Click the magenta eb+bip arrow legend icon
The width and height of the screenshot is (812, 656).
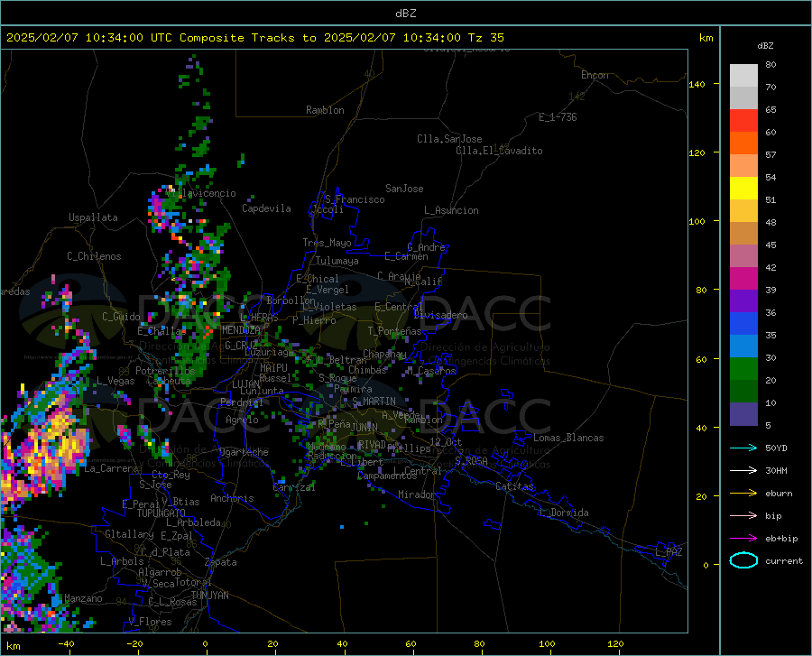(743, 539)
